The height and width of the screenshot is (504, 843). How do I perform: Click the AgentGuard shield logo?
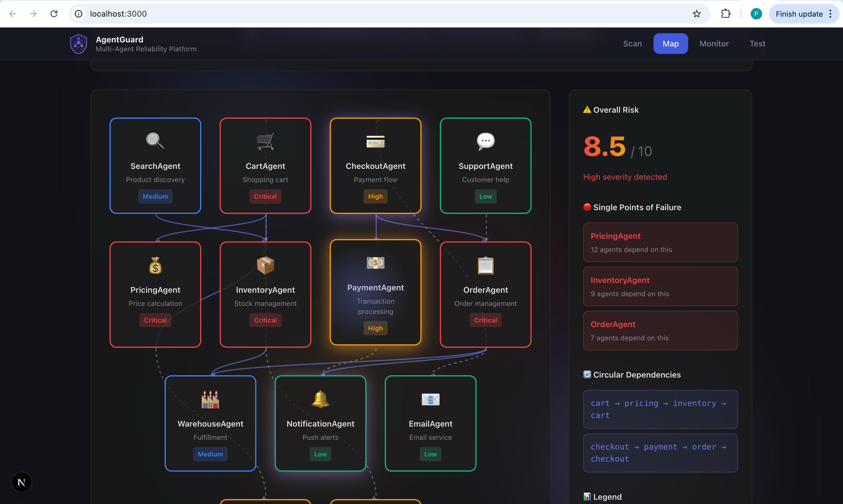(79, 44)
